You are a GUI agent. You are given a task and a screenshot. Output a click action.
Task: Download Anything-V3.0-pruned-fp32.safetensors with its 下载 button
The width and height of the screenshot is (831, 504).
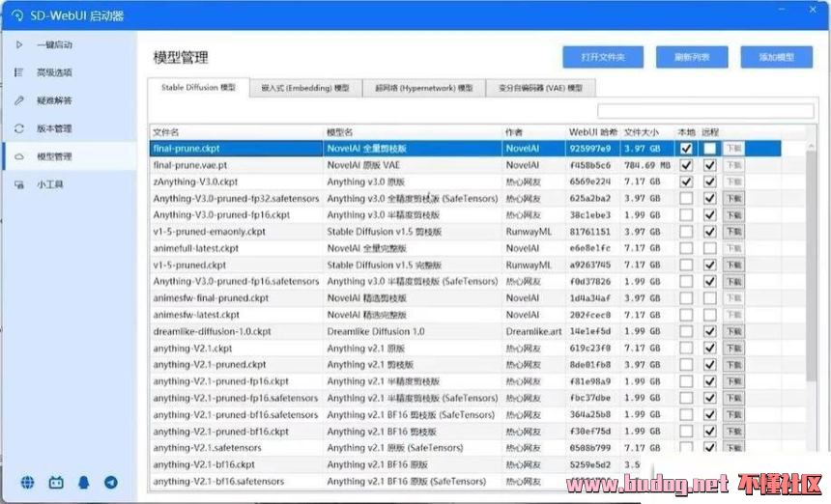734,199
